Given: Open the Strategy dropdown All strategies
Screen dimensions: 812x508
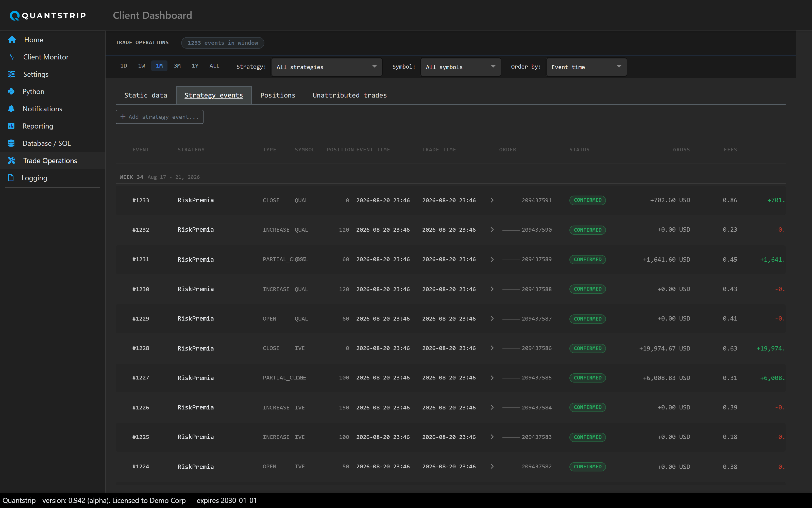Looking at the screenshot, I should point(327,67).
